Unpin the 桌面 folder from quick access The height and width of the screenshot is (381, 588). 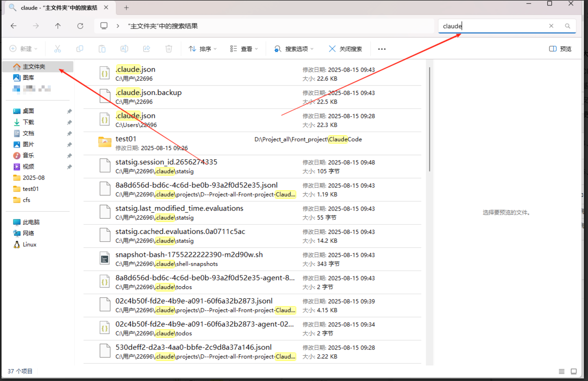pyautogui.click(x=69, y=111)
